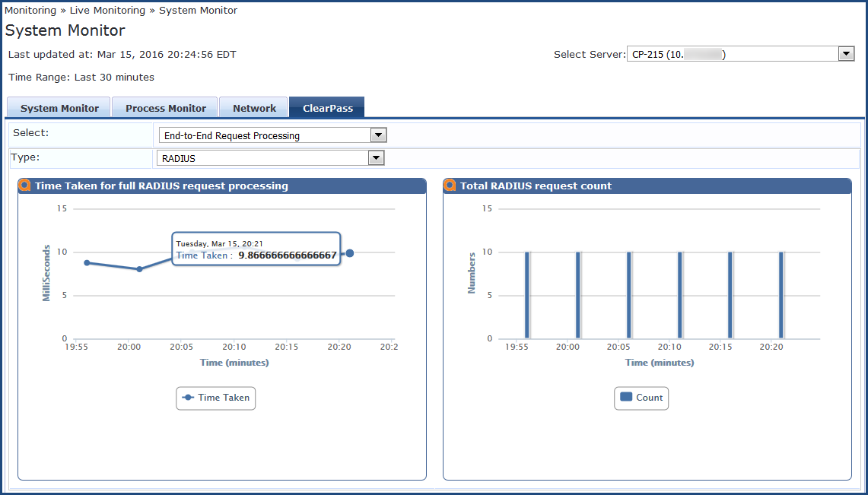Screen dimensions: 868x495
Task: Click the 'Time Range: Last 30 minutes' text
Action: [81, 78]
